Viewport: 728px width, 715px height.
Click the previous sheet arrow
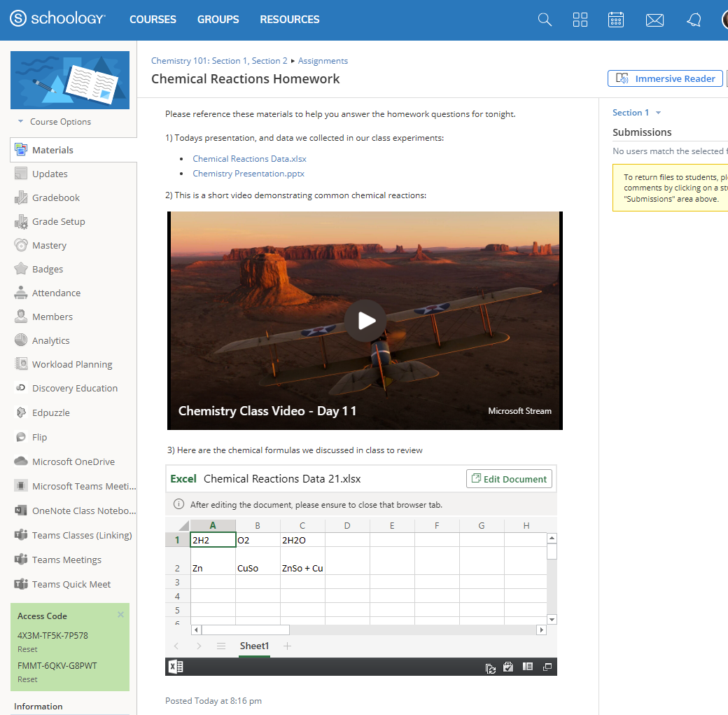(x=176, y=646)
